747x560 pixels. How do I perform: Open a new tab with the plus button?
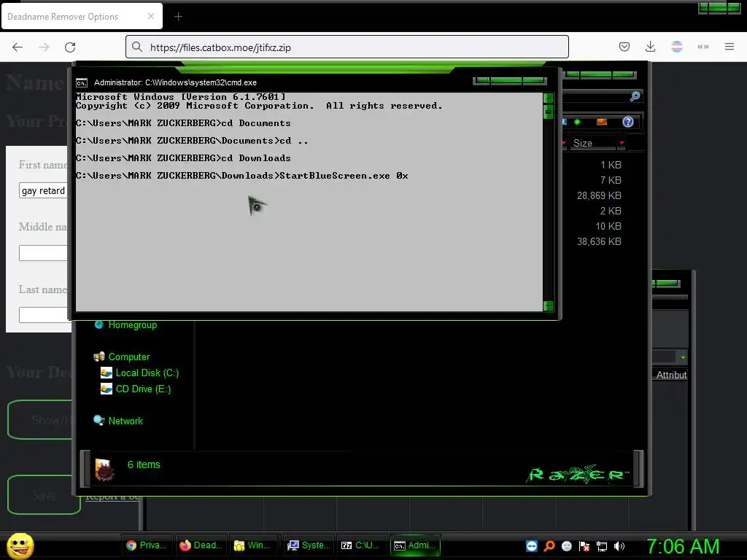[178, 17]
